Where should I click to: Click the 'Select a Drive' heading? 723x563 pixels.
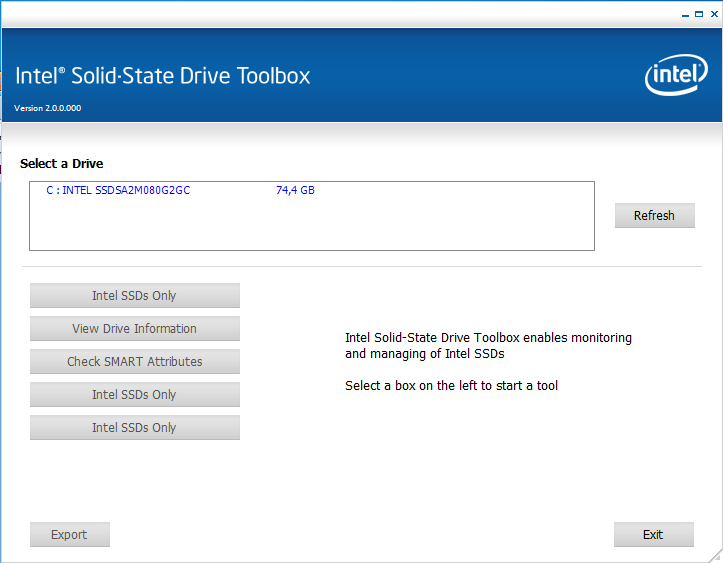coord(61,164)
